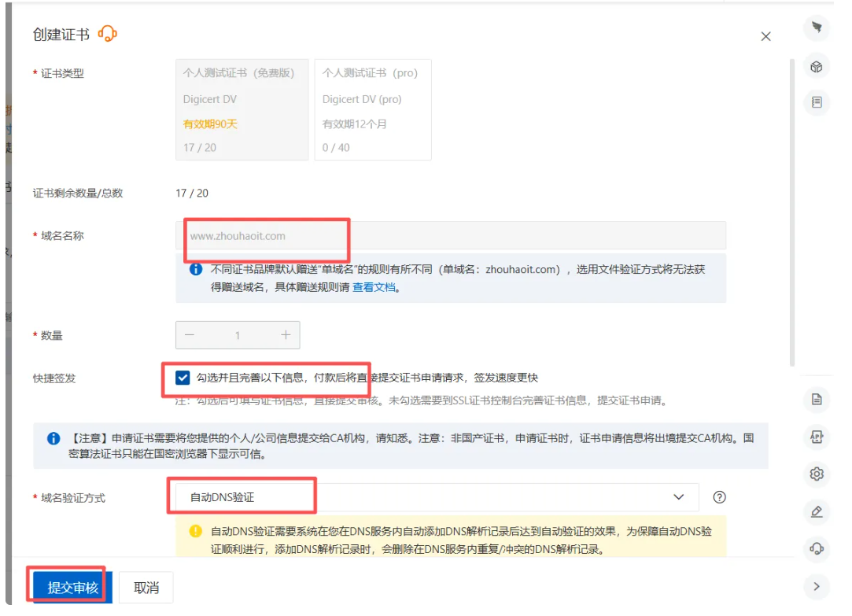Image resolution: width=852 pixels, height=616 pixels.
Task: Decrease quantity with the minus button
Action: (x=190, y=335)
